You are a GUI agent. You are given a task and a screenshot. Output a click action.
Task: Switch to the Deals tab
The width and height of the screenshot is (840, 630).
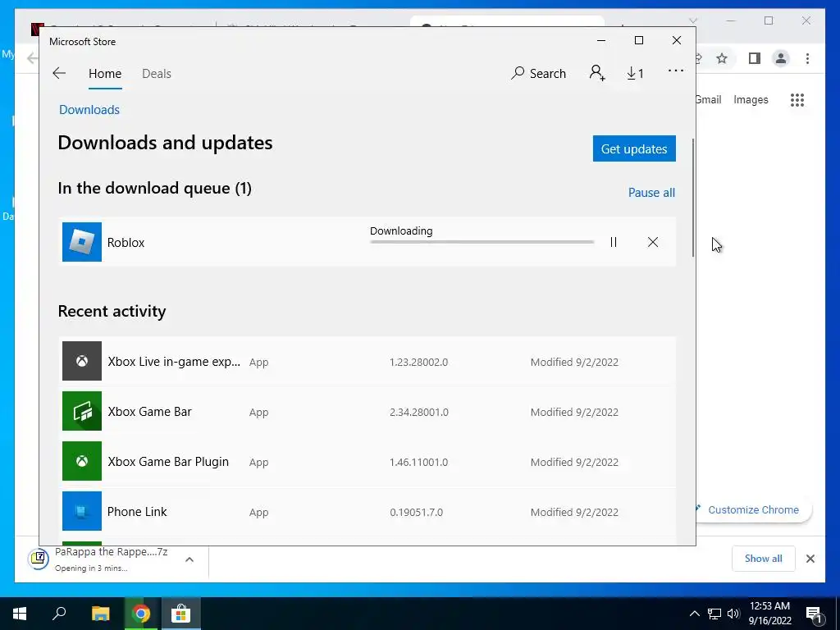[x=157, y=73]
